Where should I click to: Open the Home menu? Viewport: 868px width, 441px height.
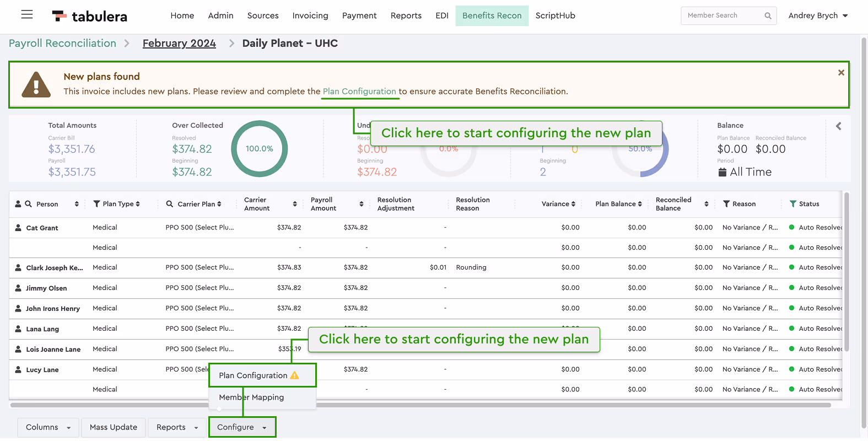click(182, 15)
